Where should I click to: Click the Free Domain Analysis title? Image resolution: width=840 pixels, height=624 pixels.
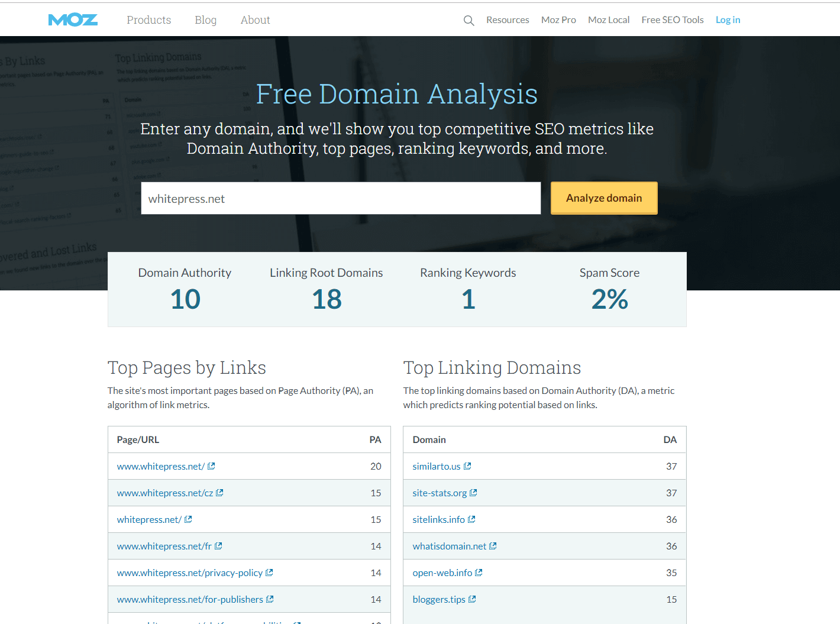coord(397,94)
